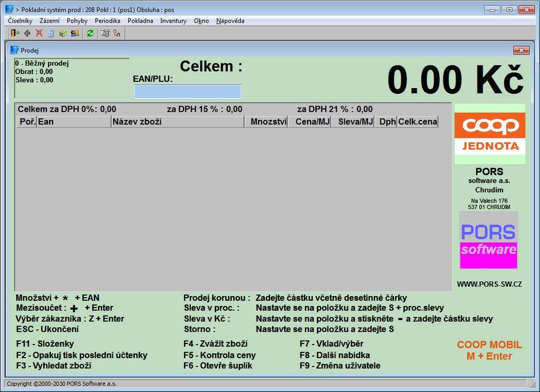Click the Poř. column header
The image size is (540, 392).
tap(27, 121)
